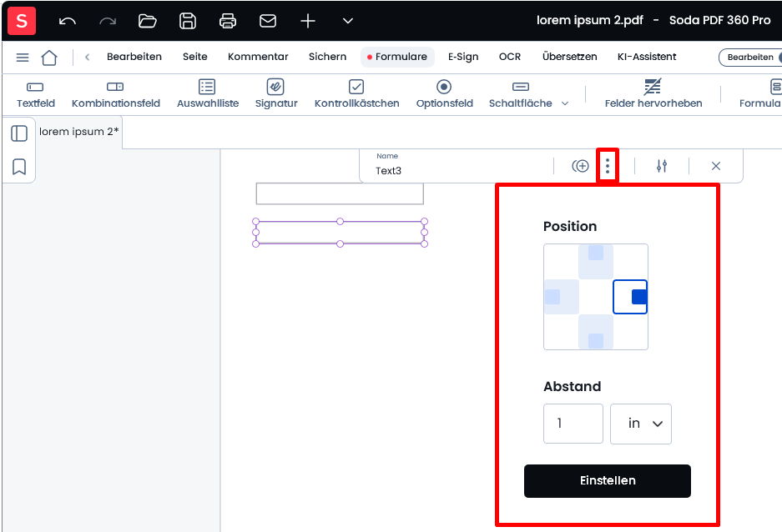The image size is (782, 532).
Task: Print the document
Action: point(228,21)
